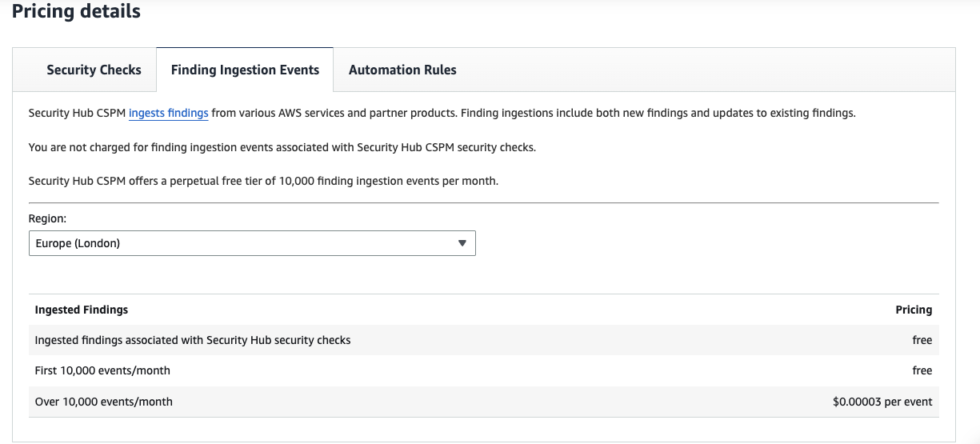This screenshot has width=980, height=444.
Task: Select 'Ingested findings associated with Security Hub security checks' row text
Action: [x=193, y=340]
